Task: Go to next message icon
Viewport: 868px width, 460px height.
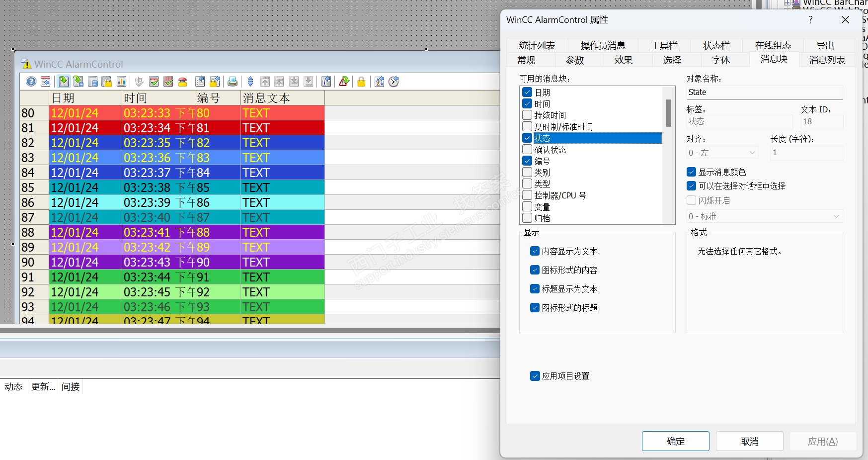Action: (294, 82)
